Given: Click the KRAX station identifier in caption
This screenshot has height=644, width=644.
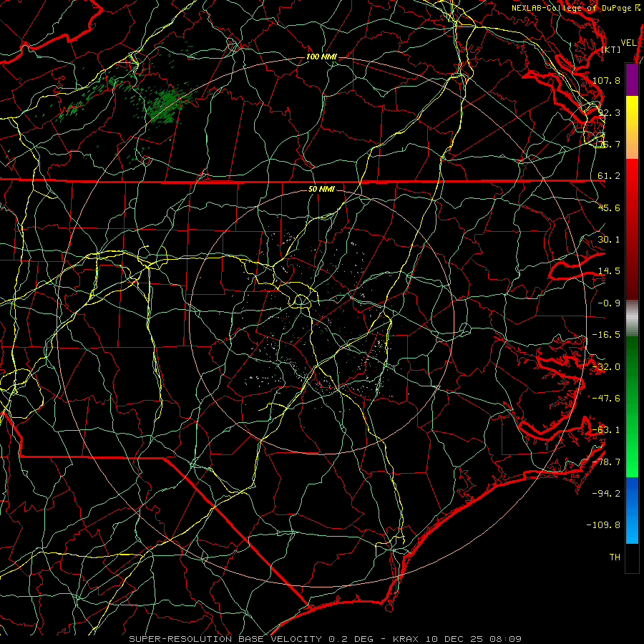Looking at the screenshot, I should coord(406,639).
